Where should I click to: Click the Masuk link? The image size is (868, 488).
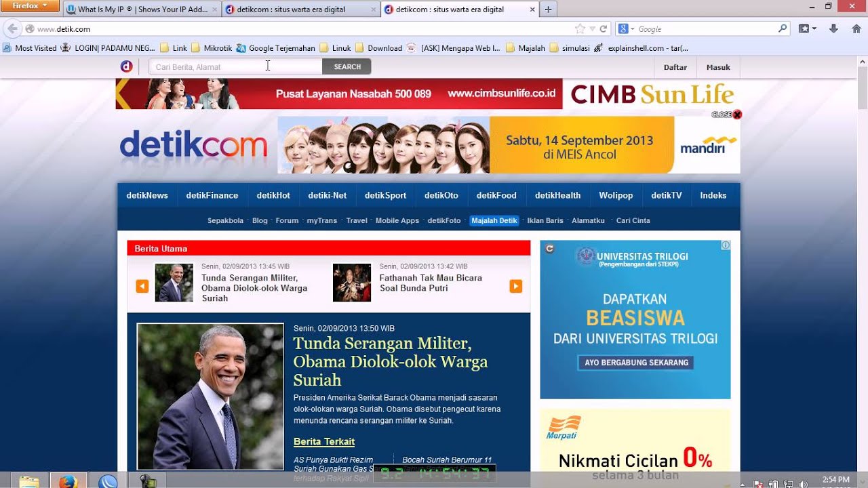click(718, 67)
